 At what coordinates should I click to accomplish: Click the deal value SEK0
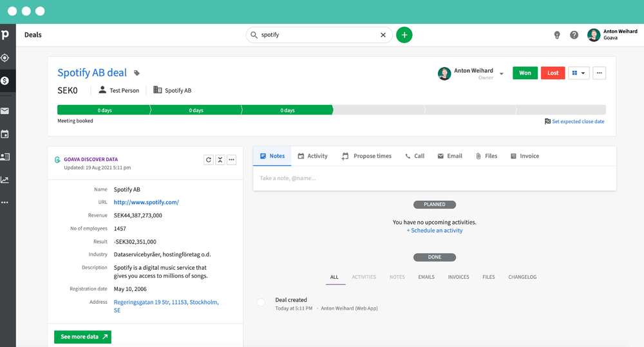[x=68, y=91]
